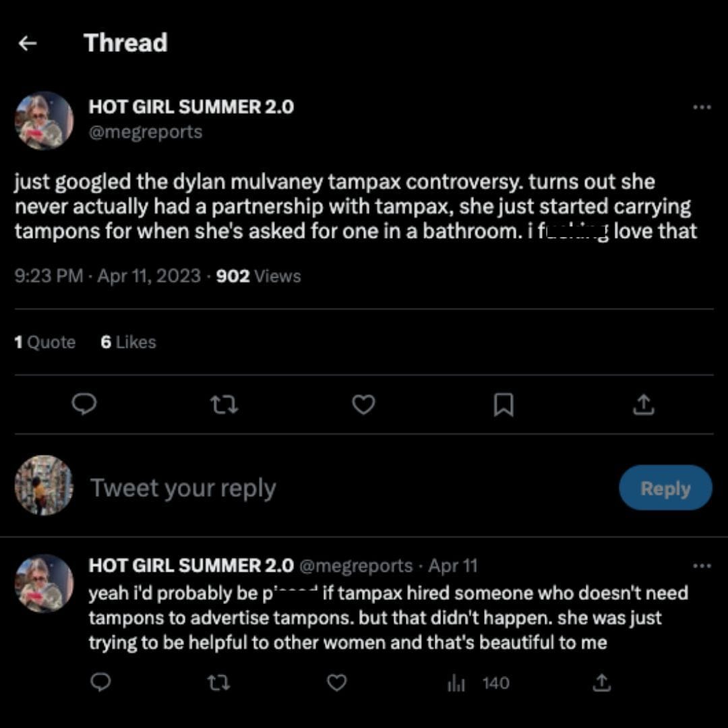The height and width of the screenshot is (728, 728).
Task: Retweet the reply tweet
Action: pos(218,683)
